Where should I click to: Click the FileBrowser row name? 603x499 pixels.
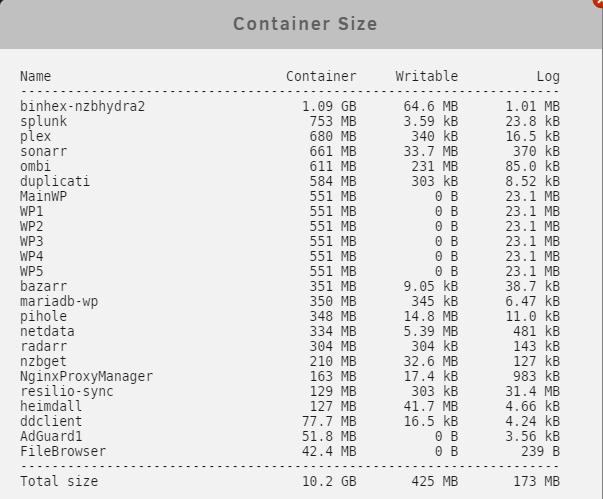[63, 451]
